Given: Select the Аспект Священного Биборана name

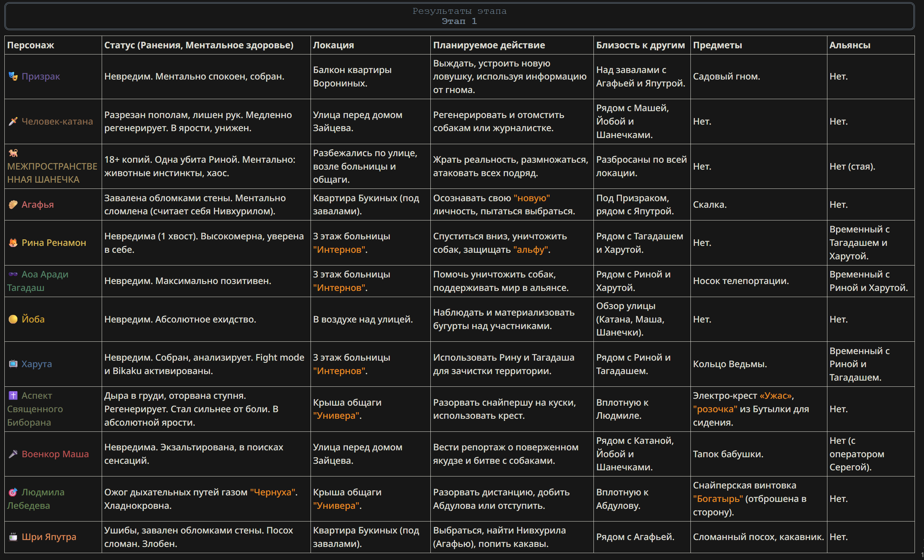Looking at the screenshot, I should pos(35,409).
